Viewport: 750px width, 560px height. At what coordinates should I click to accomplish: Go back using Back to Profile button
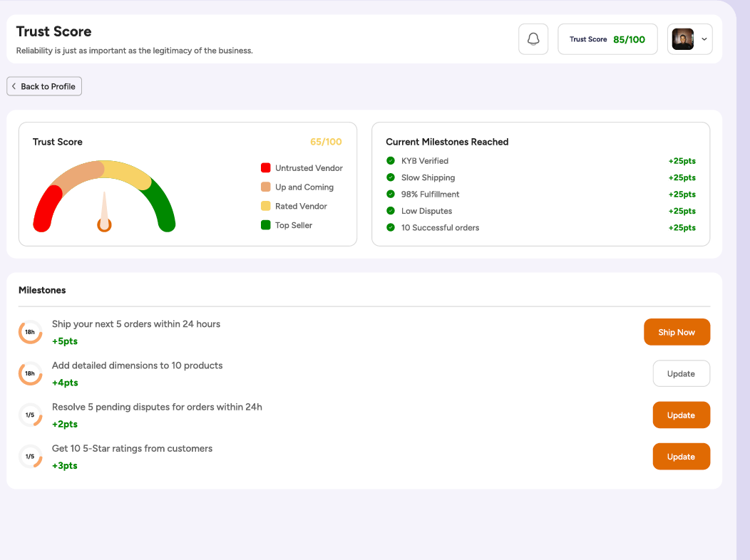click(x=44, y=86)
